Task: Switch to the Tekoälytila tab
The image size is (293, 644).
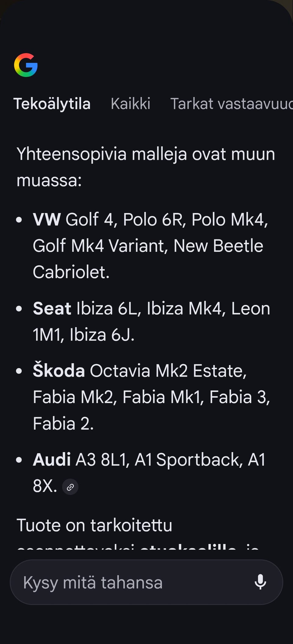Action: pyautogui.click(x=52, y=104)
